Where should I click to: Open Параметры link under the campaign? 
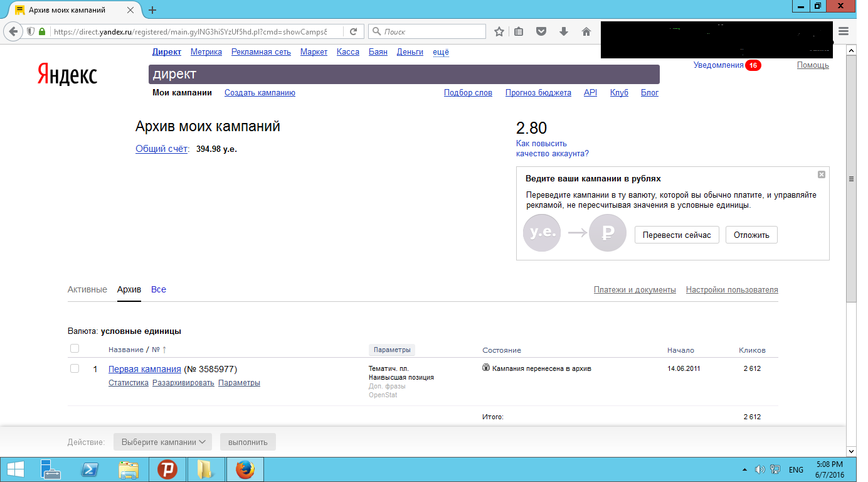click(239, 383)
